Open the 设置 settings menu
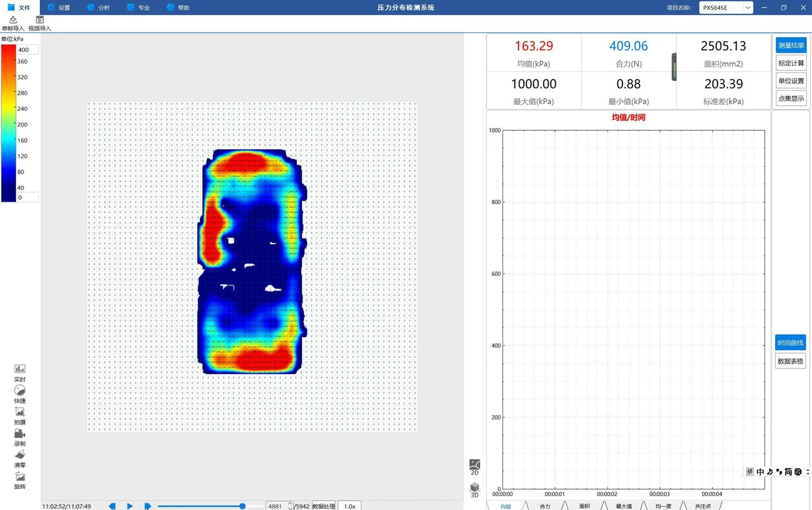The image size is (812, 510). pos(59,8)
